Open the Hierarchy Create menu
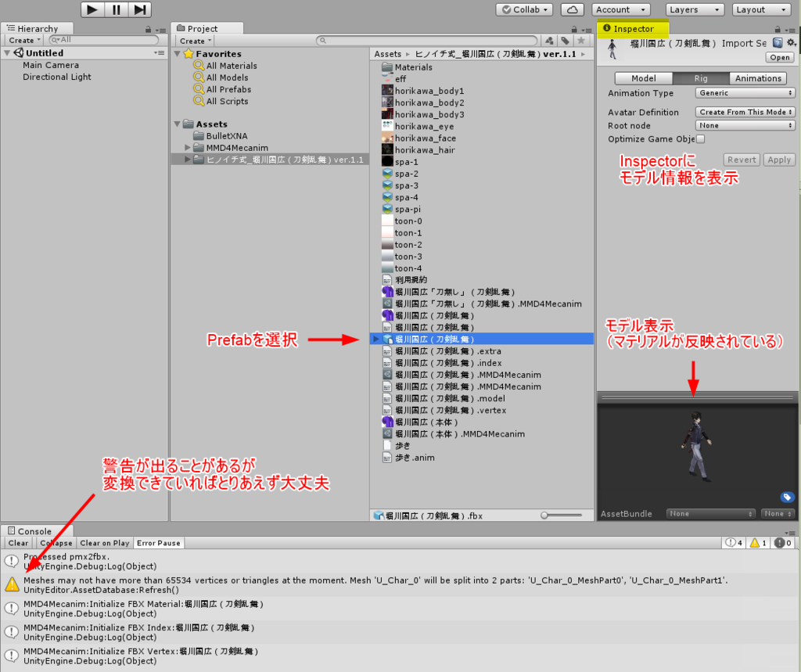This screenshot has height=672, width=801. [x=24, y=41]
